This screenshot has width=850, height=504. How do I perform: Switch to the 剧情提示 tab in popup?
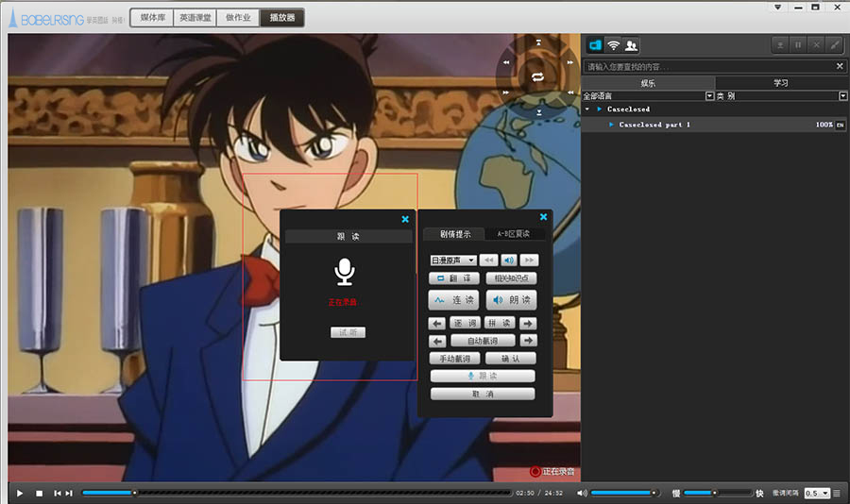click(455, 234)
